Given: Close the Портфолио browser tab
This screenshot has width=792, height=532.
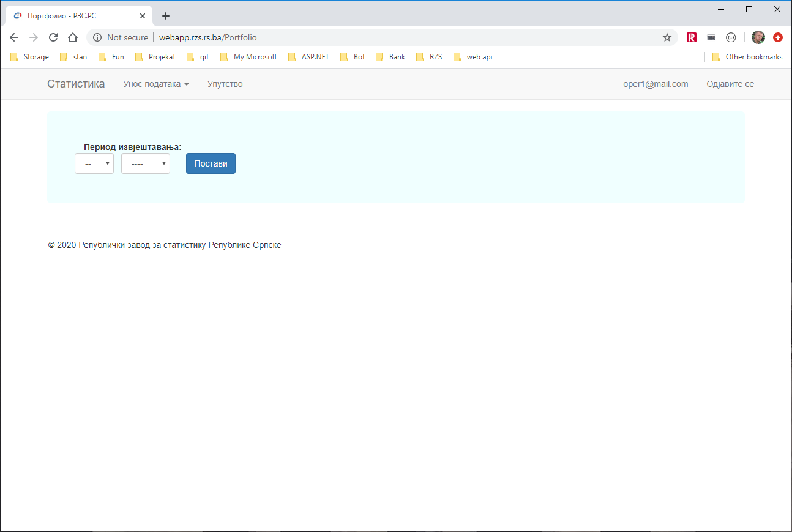Looking at the screenshot, I should point(143,16).
